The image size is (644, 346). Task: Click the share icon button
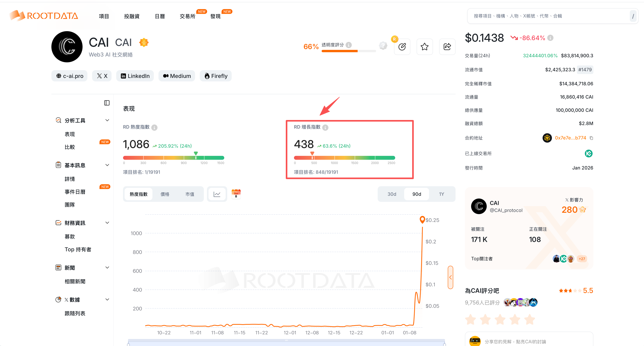point(447,47)
